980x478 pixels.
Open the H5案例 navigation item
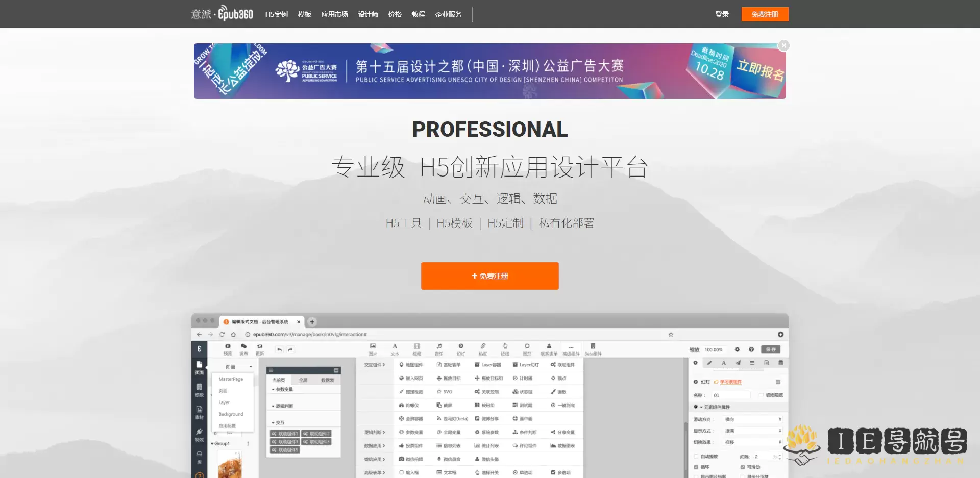pos(276,14)
